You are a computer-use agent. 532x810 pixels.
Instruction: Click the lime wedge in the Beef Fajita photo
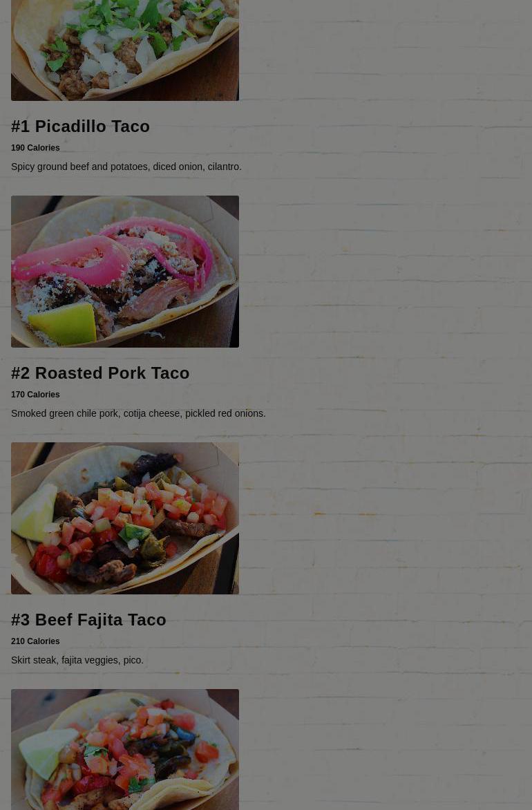click(34, 512)
